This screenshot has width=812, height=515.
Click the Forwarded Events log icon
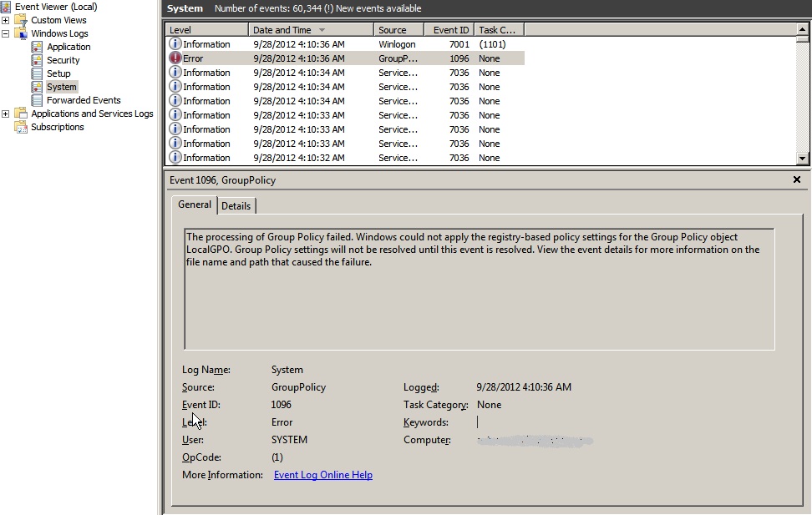[x=37, y=100]
